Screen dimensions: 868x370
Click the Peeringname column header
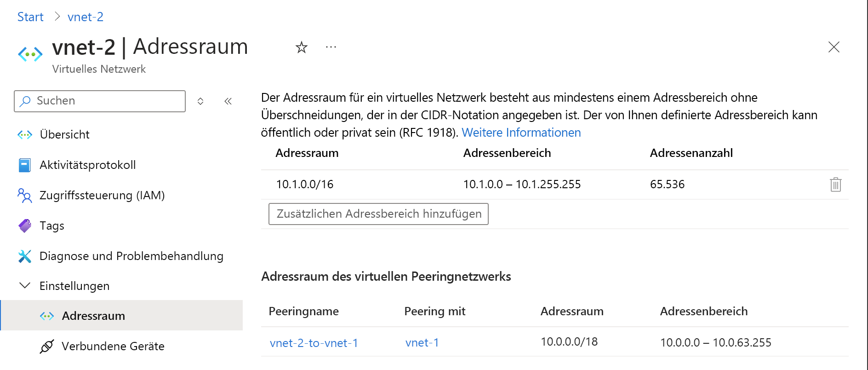(304, 312)
